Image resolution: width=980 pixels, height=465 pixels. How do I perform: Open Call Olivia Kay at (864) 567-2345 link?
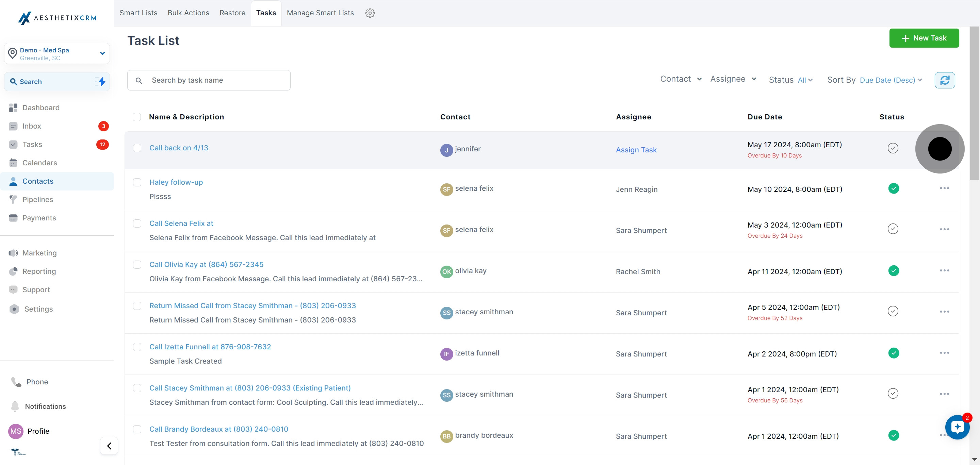click(x=206, y=264)
